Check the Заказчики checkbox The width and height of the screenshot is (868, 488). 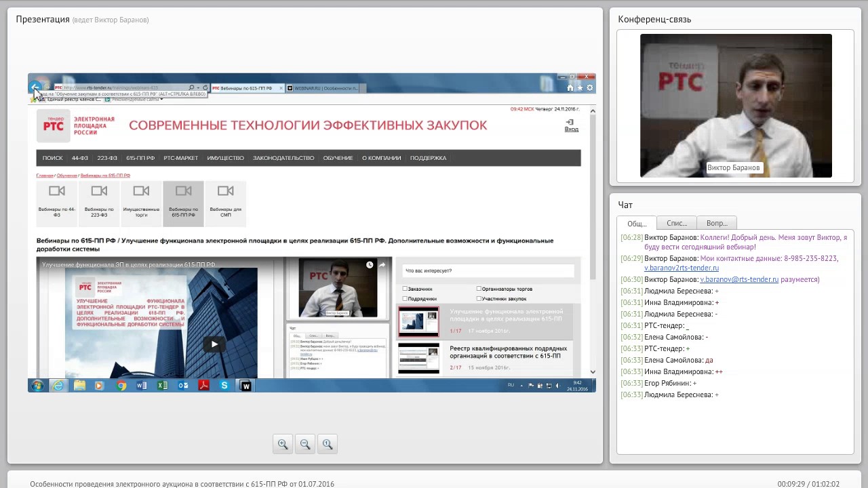point(406,289)
